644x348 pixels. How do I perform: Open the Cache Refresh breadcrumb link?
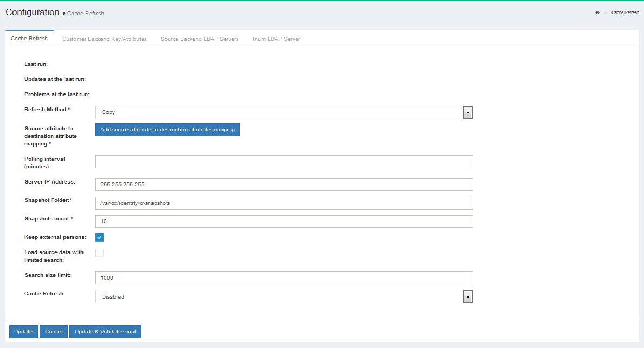625,12
